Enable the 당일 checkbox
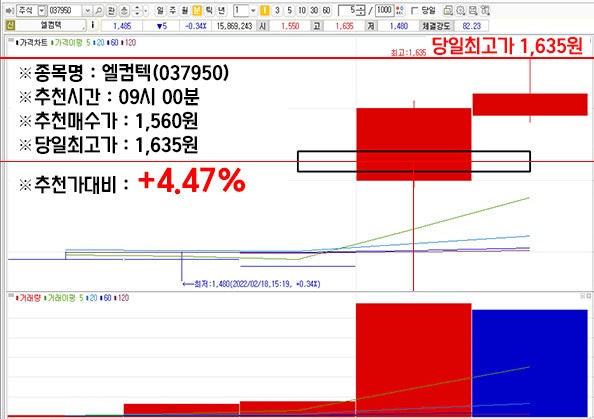Image resolution: width=594 pixels, height=419 pixels. (415, 11)
